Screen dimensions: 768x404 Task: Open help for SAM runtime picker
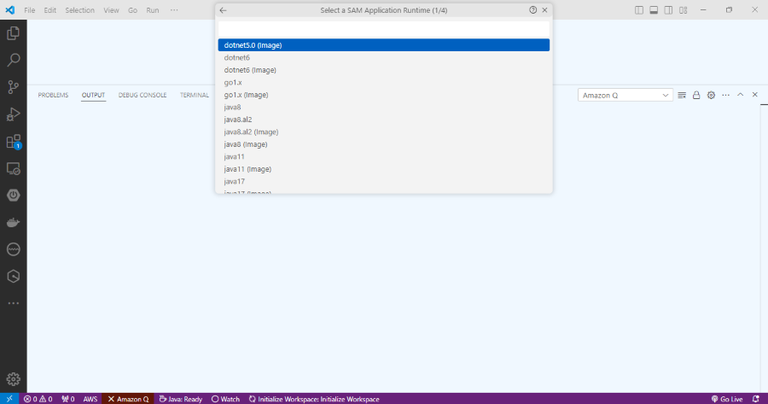click(533, 10)
